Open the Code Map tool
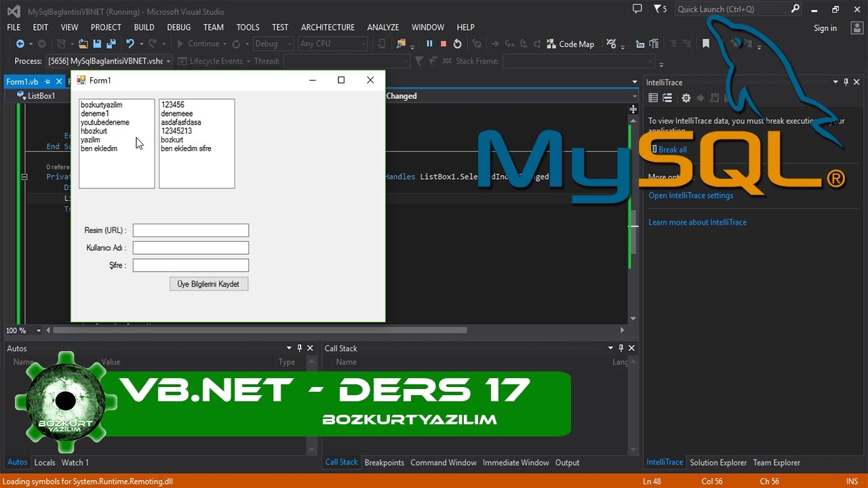The image size is (868, 488). 570,44
